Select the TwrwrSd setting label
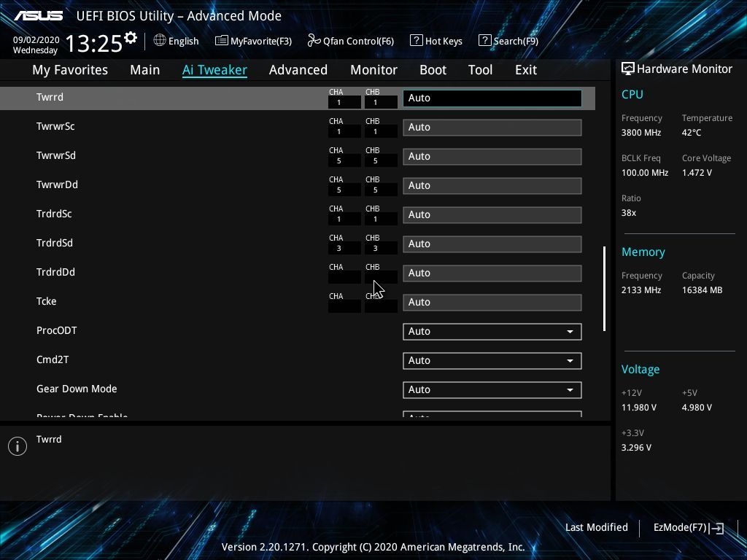747x560 pixels. click(x=55, y=155)
